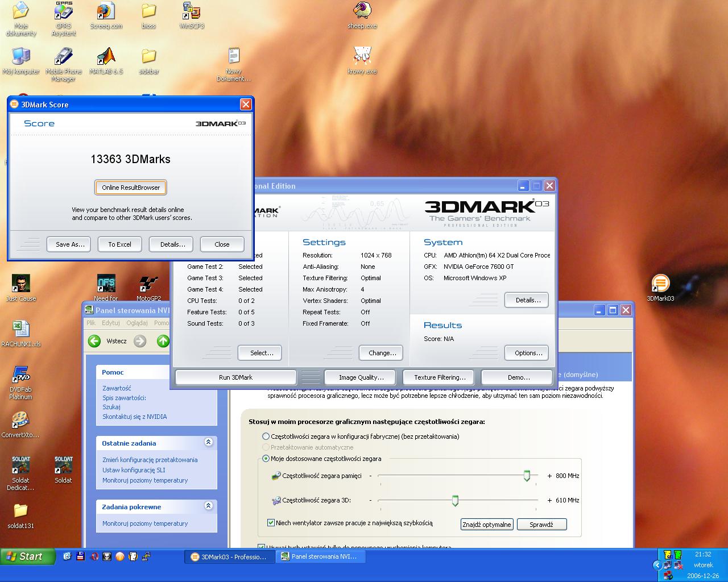The height and width of the screenshot is (582, 728).
Task: Click the Sprawdź button
Action: click(541, 525)
